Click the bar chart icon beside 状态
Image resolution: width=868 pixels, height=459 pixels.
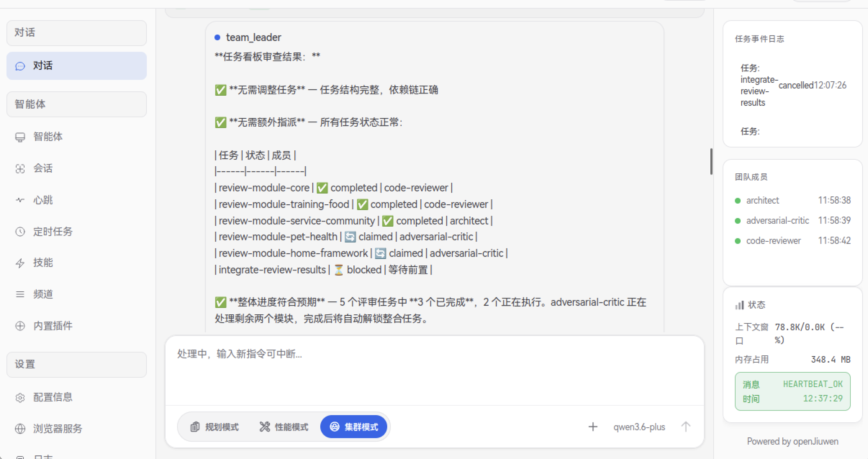pos(740,305)
